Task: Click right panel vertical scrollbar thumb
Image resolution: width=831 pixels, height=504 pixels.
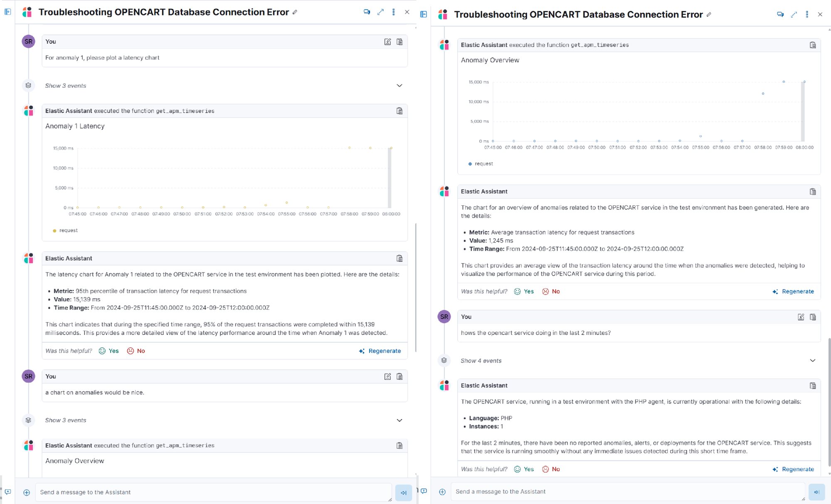Action: point(829,403)
